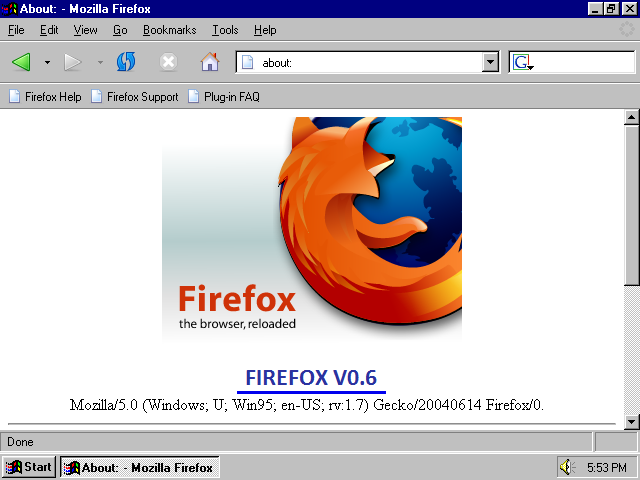Image resolution: width=640 pixels, height=480 pixels.
Task: Click the vertical scrollbar thumb
Action: (x=631, y=205)
